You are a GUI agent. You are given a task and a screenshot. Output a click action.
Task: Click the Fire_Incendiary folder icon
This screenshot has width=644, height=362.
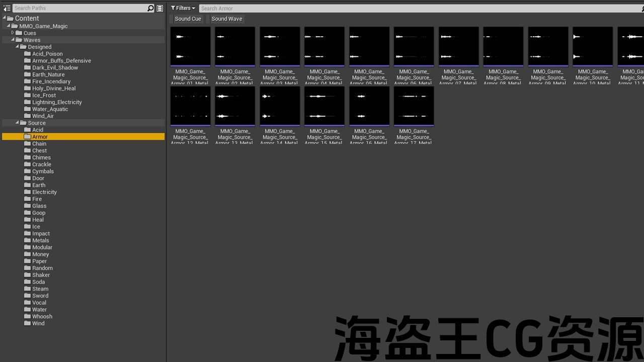(28, 81)
